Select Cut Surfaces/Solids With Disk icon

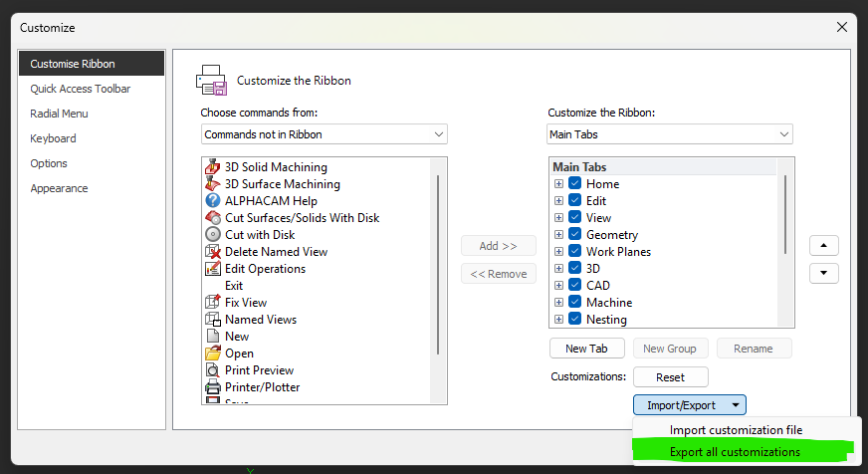[x=212, y=218]
